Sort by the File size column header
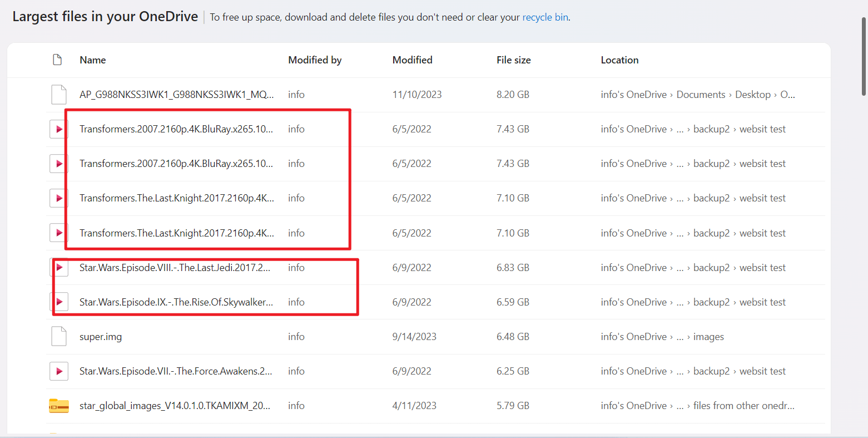 (x=514, y=60)
